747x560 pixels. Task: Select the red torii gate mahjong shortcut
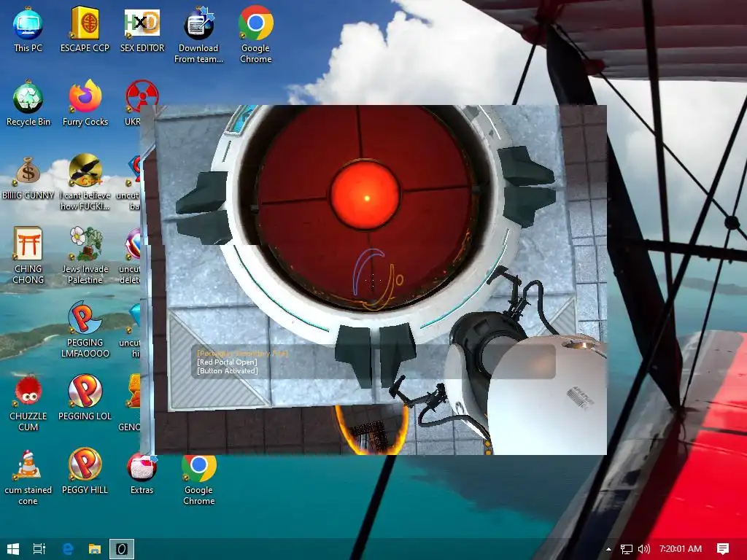pyautogui.click(x=28, y=256)
